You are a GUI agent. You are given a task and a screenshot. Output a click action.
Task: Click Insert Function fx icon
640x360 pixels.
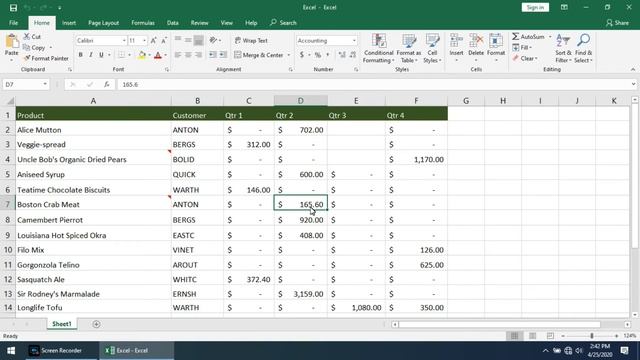[x=107, y=84]
